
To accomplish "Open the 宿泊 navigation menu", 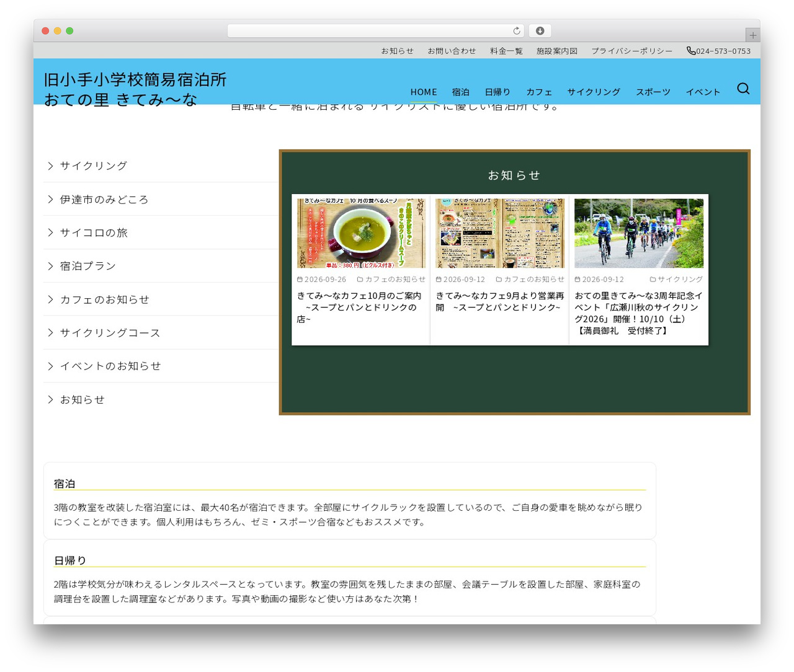I will (x=460, y=92).
